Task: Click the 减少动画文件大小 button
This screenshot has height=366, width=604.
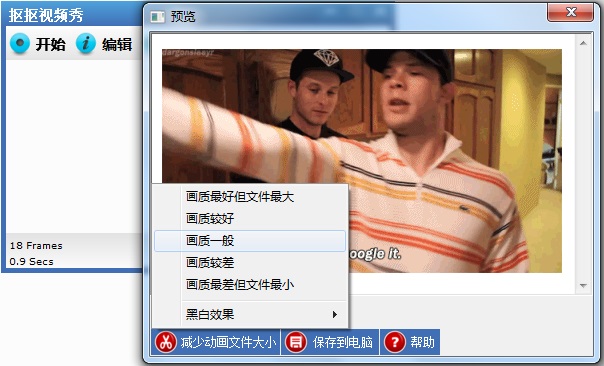Action: click(216, 342)
